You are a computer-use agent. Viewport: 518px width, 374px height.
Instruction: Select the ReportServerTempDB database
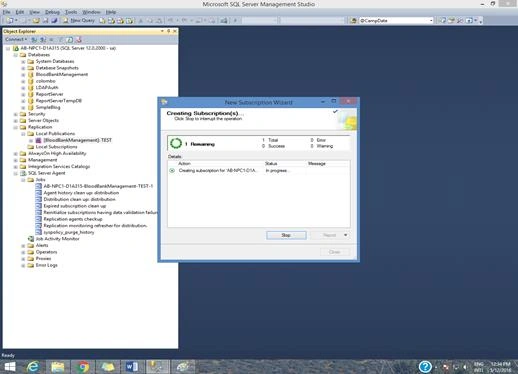pyautogui.click(x=59, y=101)
